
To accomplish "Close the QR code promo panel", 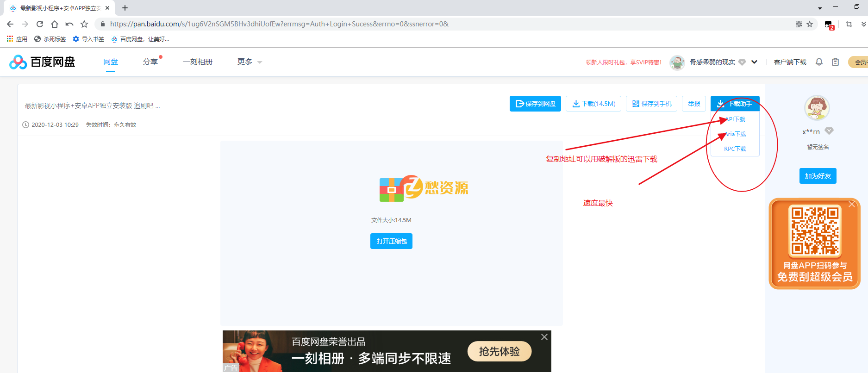I will [852, 204].
